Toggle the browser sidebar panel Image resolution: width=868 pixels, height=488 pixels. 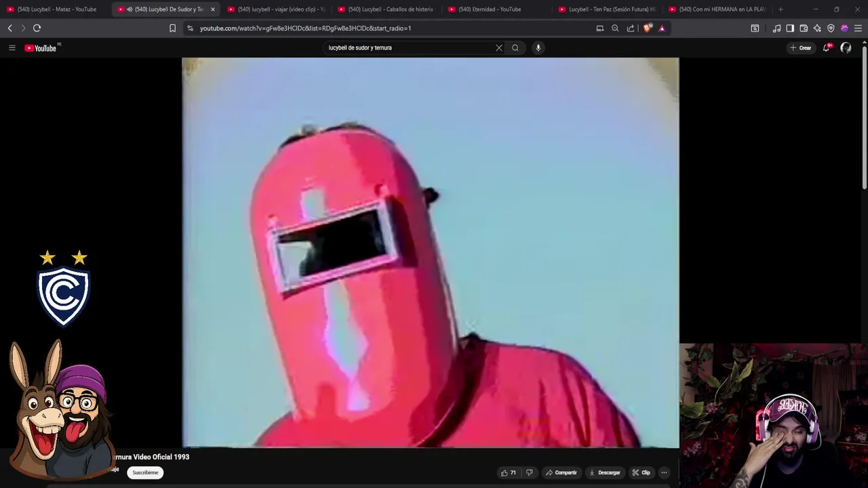click(790, 28)
